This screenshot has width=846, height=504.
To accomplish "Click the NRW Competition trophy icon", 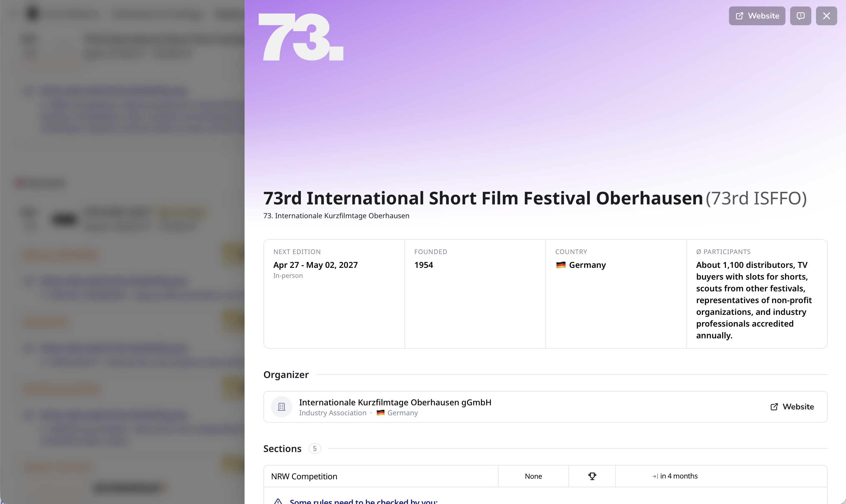I will (592, 476).
